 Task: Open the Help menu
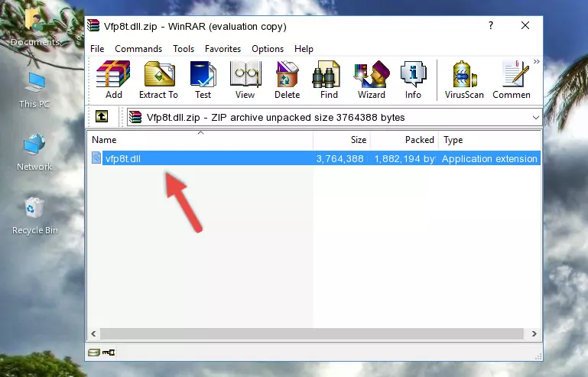click(x=304, y=49)
